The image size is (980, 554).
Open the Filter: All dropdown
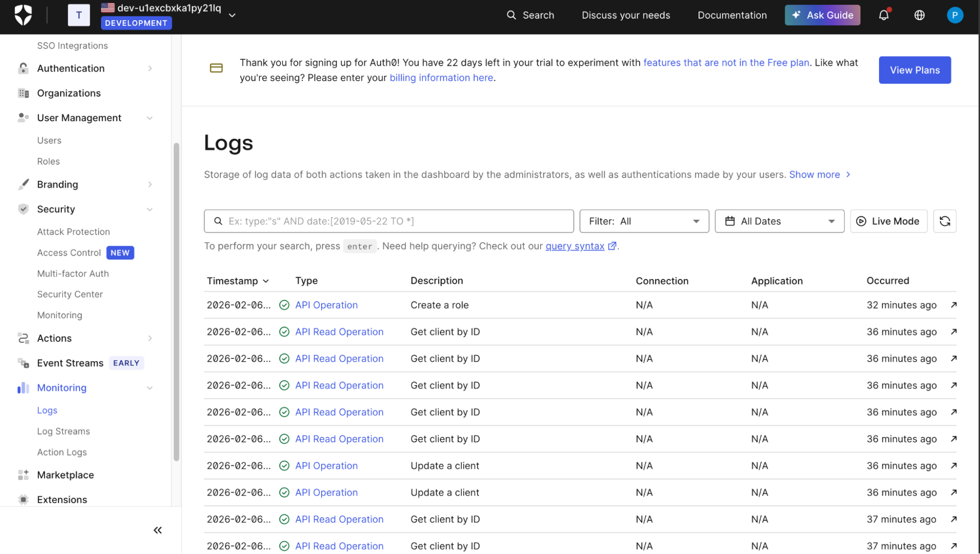pos(644,221)
